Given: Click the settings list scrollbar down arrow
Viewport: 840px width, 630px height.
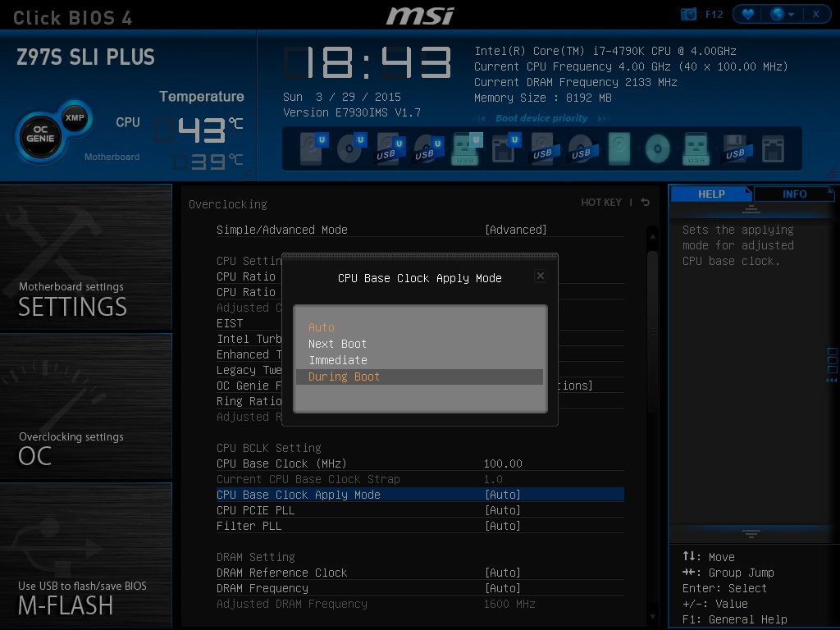Looking at the screenshot, I should [652, 617].
